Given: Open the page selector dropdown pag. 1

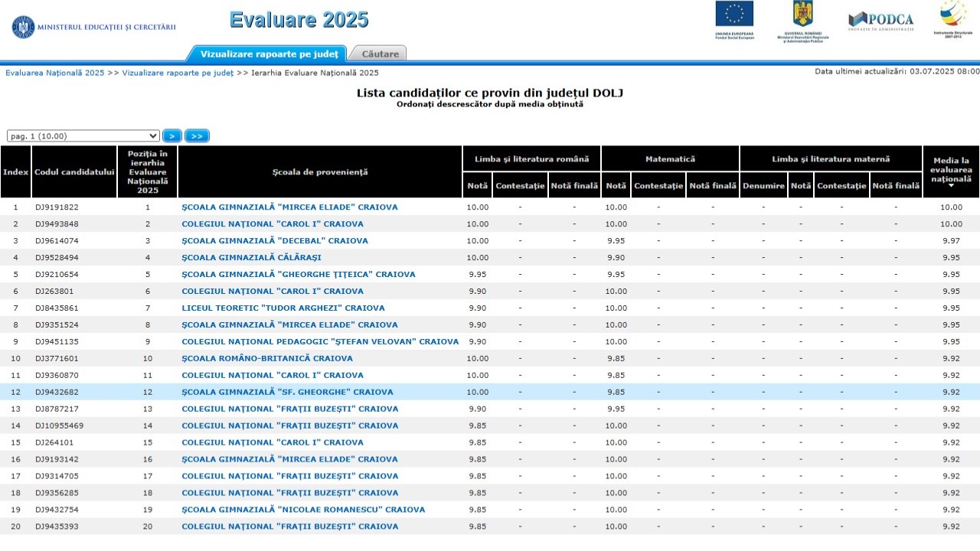Looking at the screenshot, I should tap(83, 136).
